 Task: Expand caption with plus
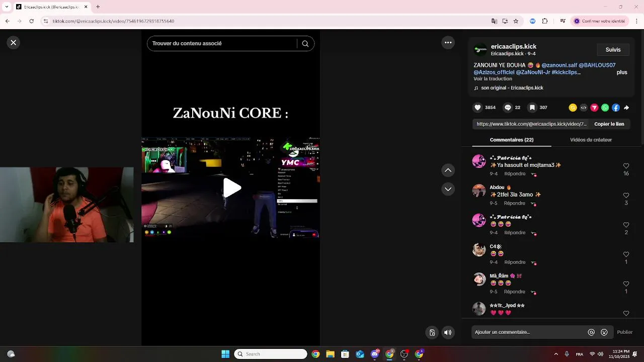point(622,72)
